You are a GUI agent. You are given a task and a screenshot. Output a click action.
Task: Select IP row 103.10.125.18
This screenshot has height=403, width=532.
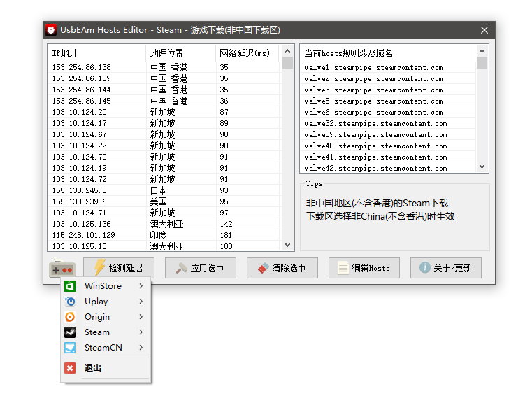pos(164,246)
